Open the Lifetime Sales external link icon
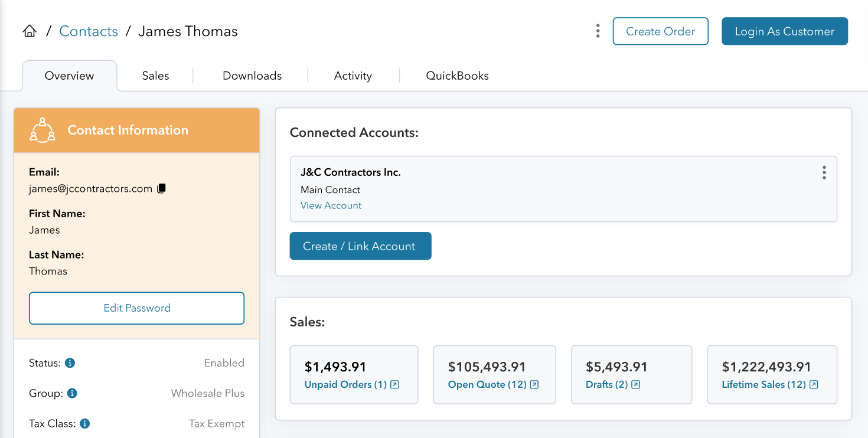The image size is (868, 438). click(x=814, y=385)
